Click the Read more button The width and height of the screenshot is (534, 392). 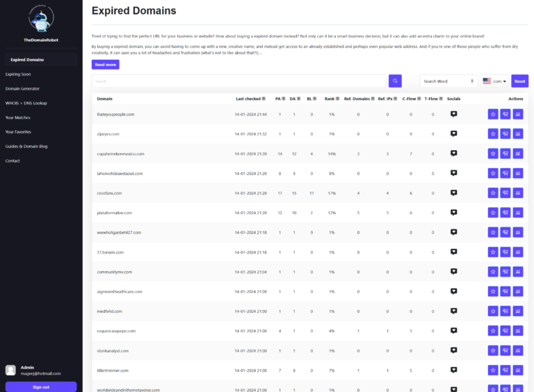tap(105, 65)
